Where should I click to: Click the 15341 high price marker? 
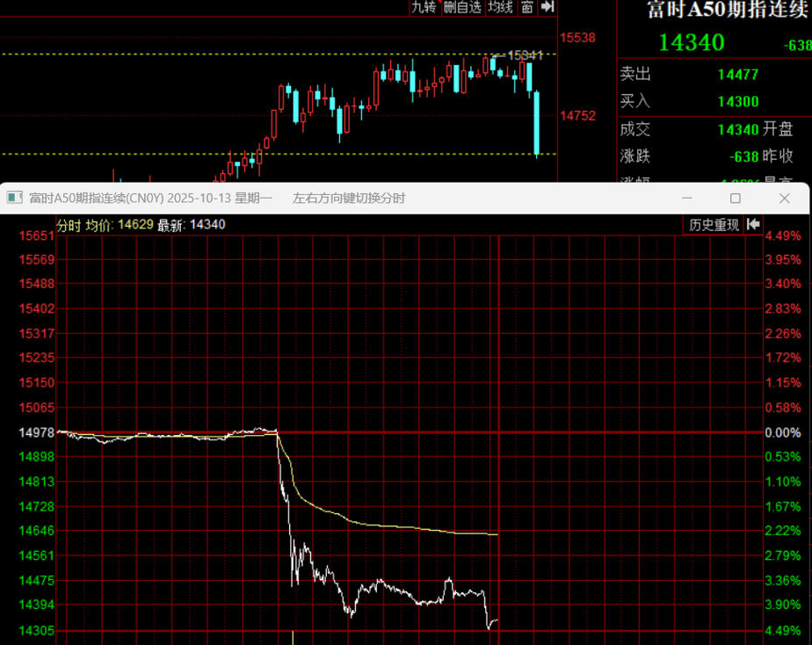coord(525,55)
